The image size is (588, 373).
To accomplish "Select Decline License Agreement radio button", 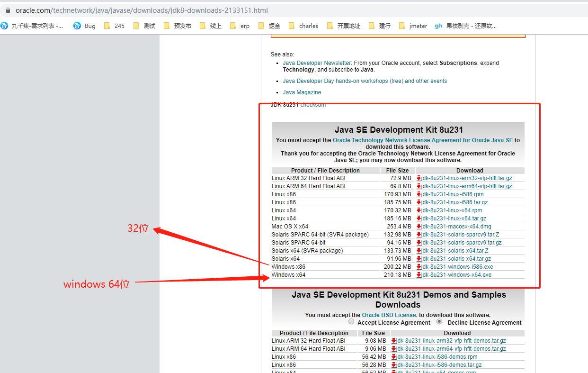I will coord(440,321).
